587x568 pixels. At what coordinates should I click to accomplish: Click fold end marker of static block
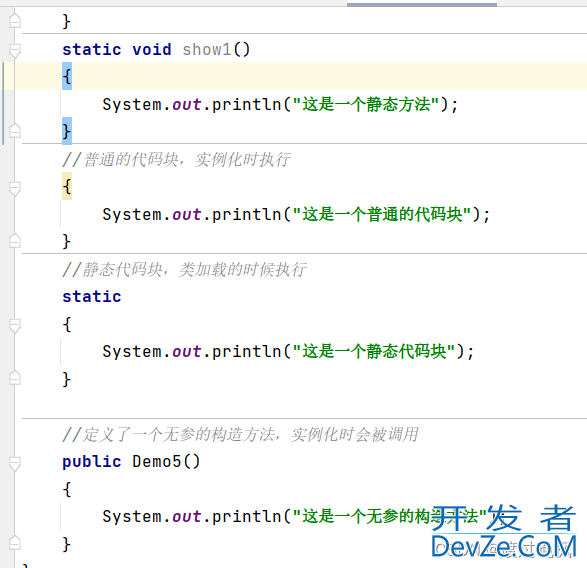15,377
